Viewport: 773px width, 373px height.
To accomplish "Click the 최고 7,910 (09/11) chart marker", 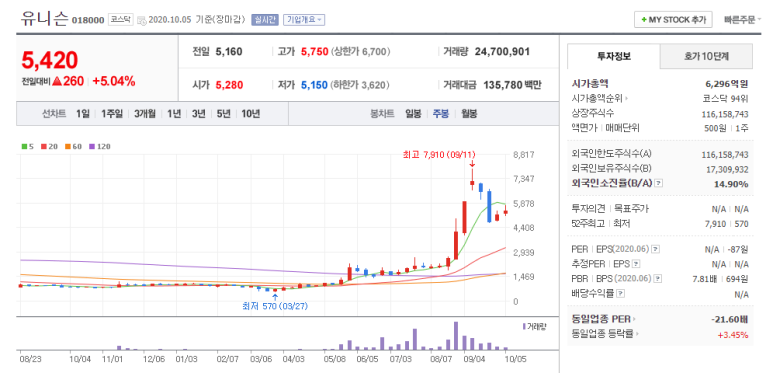I will (439, 155).
